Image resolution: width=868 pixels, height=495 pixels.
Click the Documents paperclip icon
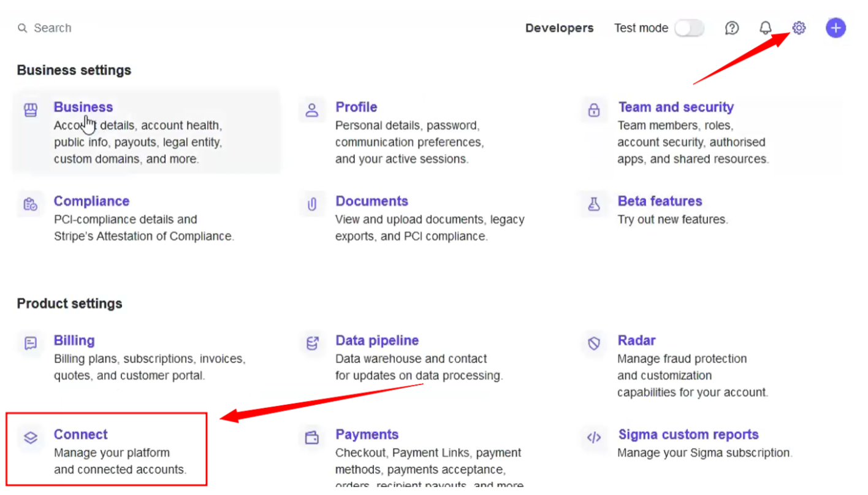pos(312,204)
